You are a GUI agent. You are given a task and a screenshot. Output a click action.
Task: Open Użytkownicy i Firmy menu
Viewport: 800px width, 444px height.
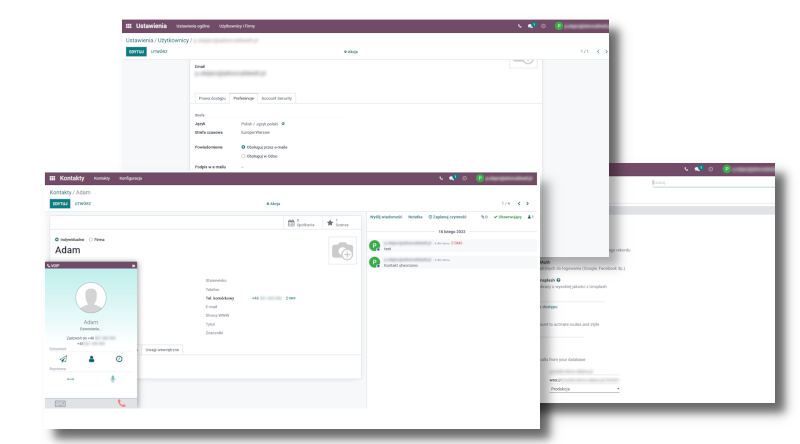pos(237,26)
